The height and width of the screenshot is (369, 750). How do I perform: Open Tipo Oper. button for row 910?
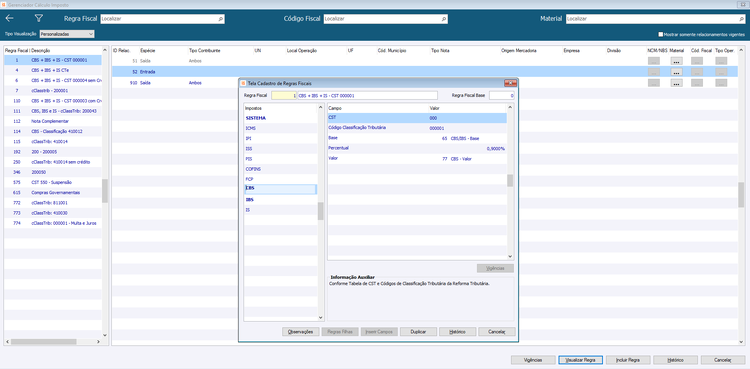point(721,83)
